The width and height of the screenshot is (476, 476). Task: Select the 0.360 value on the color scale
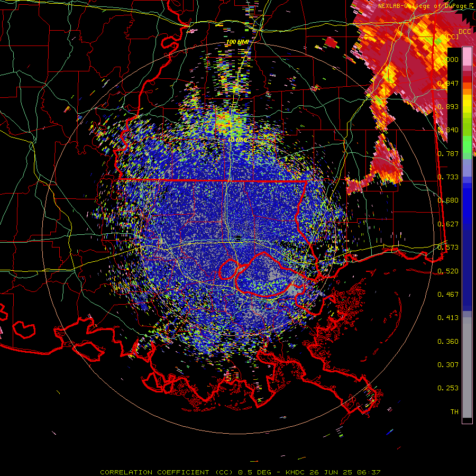(x=448, y=342)
